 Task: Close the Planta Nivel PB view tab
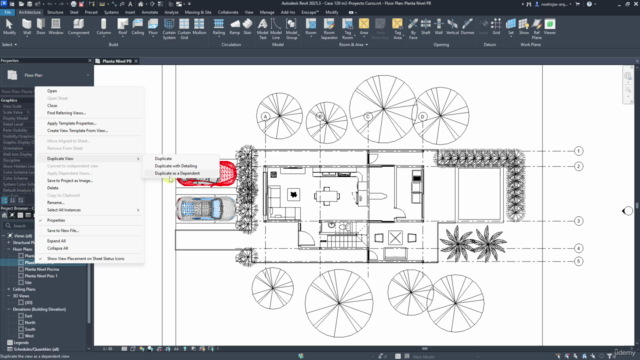pyautogui.click(x=136, y=61)
